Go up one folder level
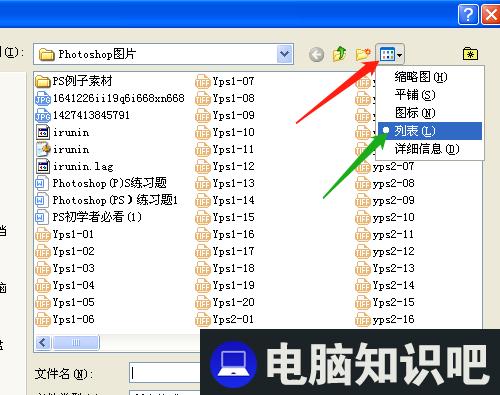This screenshot has height=395, width=500. point(340,54)
